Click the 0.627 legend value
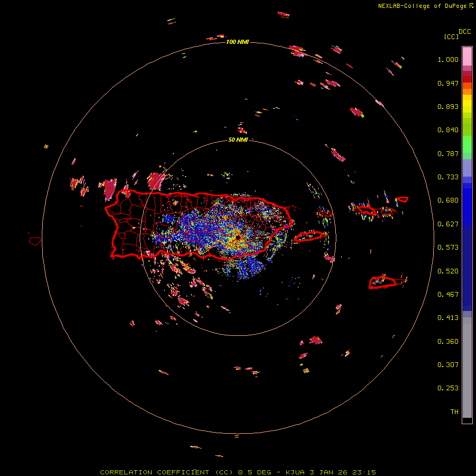Screen dimensions: 476x476 [448, 224]
